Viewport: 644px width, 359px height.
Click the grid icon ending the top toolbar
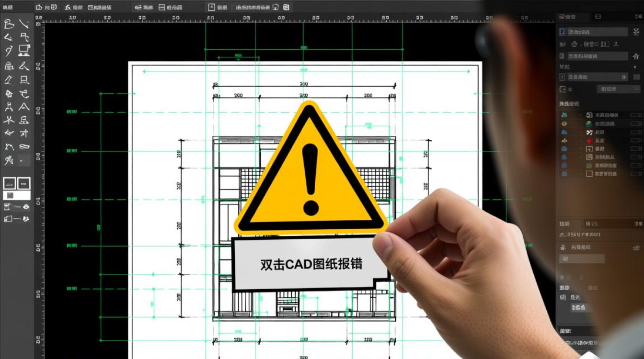pyautogui.click(x=286, y=7)
